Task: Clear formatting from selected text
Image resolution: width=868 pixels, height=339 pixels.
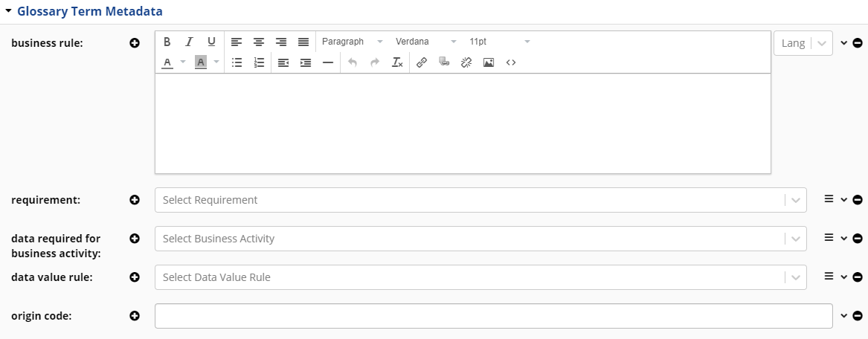Action: click(x=397, y=62)
